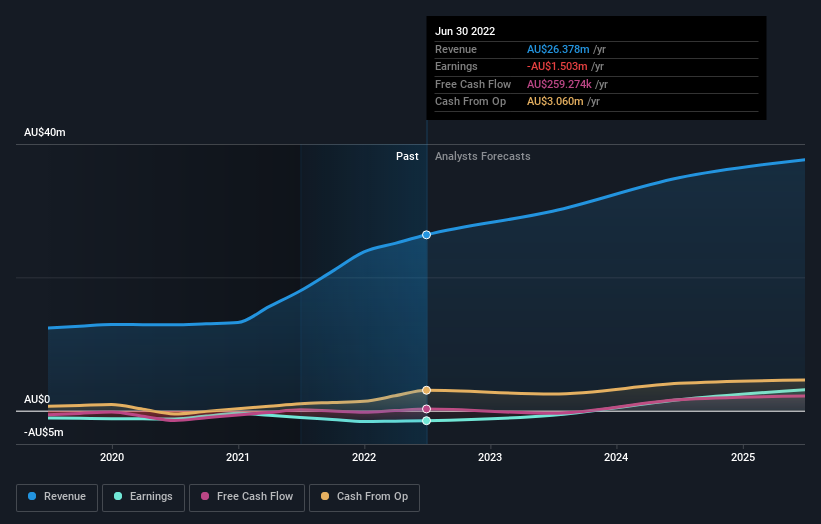The height and width of the screenshot is (524, 821).
Task: Click the AU$0 y-axis label
Action: tap(37, 399)
